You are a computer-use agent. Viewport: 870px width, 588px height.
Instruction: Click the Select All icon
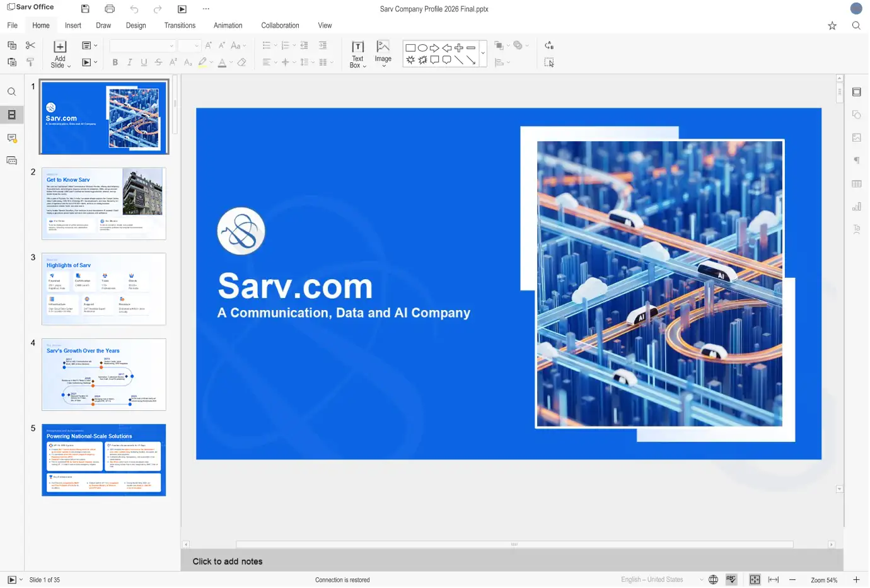(x=549, y=62)
